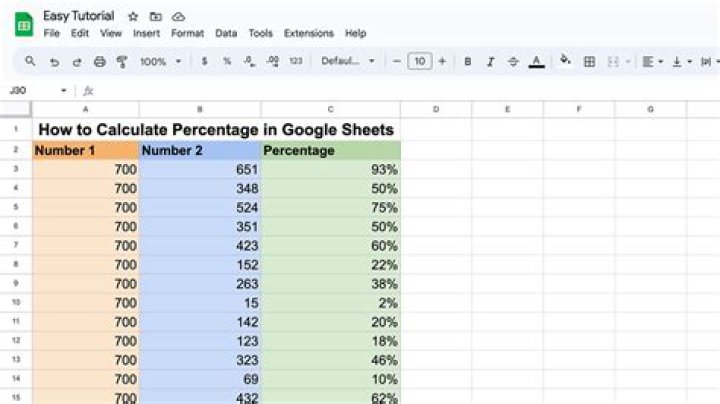The image size is (720, 404).
Task: Print the spreadsheet
Action: point(100,62)
